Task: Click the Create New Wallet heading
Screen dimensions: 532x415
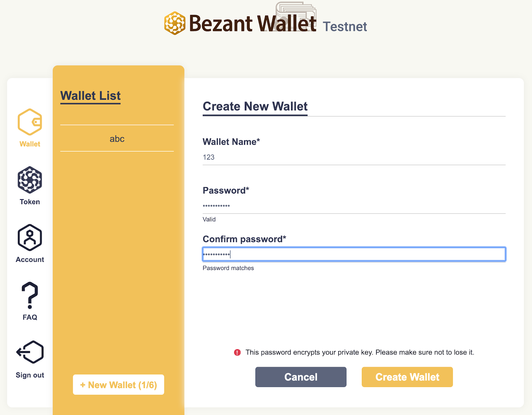Action: (x=255, y=106)
